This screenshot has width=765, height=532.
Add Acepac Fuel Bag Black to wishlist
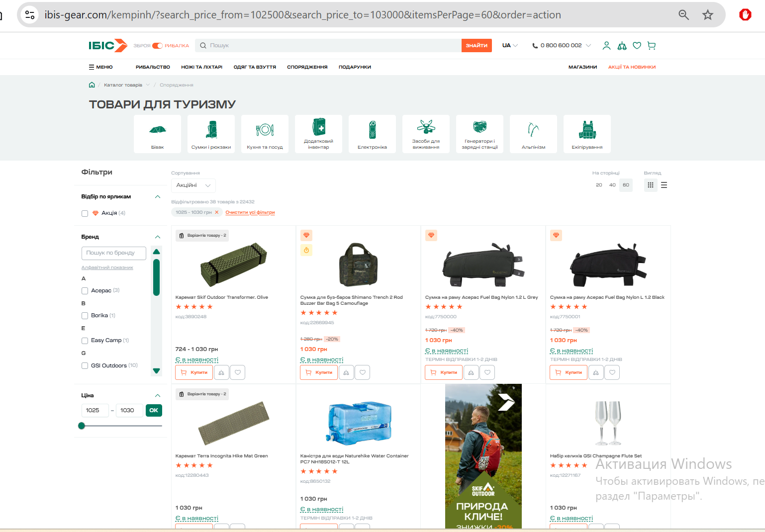[x=612, y=372]
